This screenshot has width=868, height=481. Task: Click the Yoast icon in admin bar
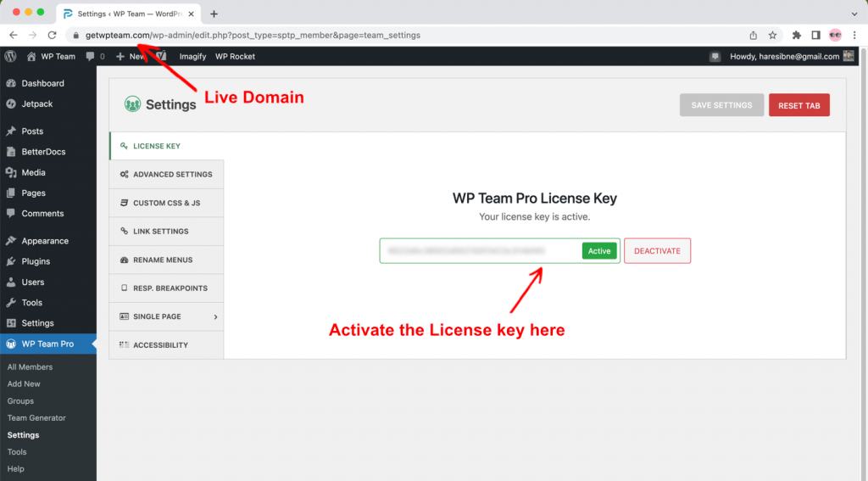[x=162, y=57]
